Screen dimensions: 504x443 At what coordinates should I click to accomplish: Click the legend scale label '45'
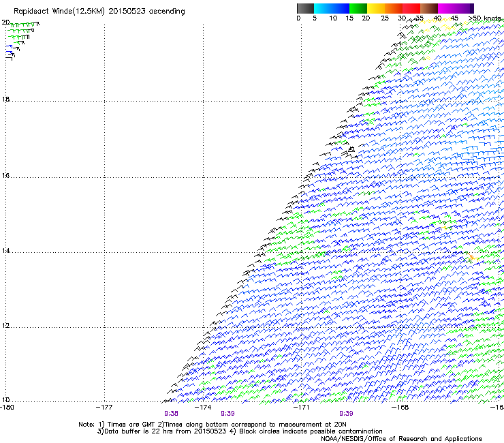pyautogui.click(x=454, y=18)
